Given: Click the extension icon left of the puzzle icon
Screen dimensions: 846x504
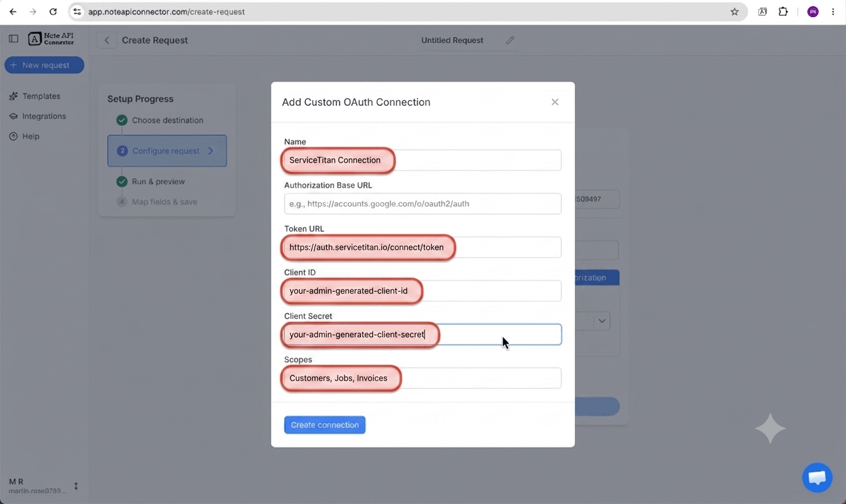Looking at the screenshot, I should tap(762, 12).
